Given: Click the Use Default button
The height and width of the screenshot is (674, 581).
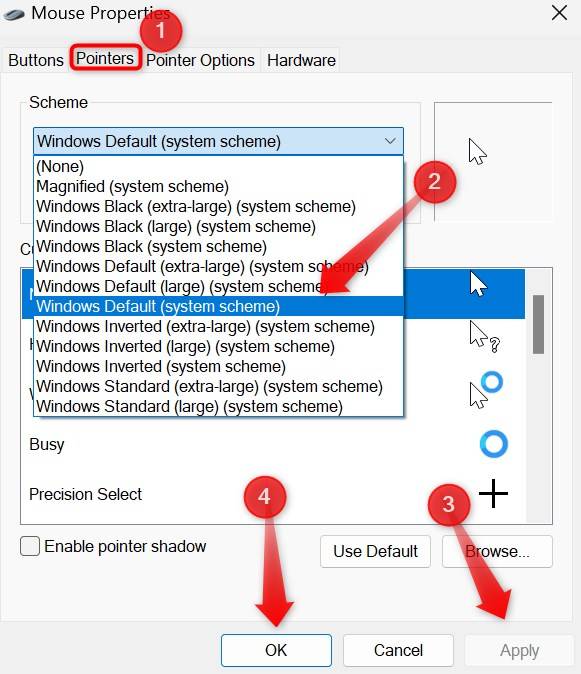Looking at the screenshot, I should [x=375, y=551].
